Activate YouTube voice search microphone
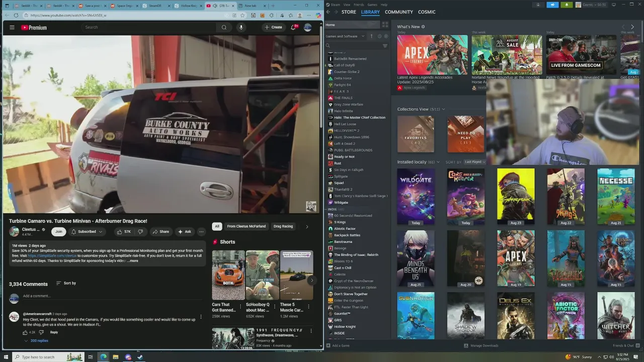 click(x=241, y=27)
